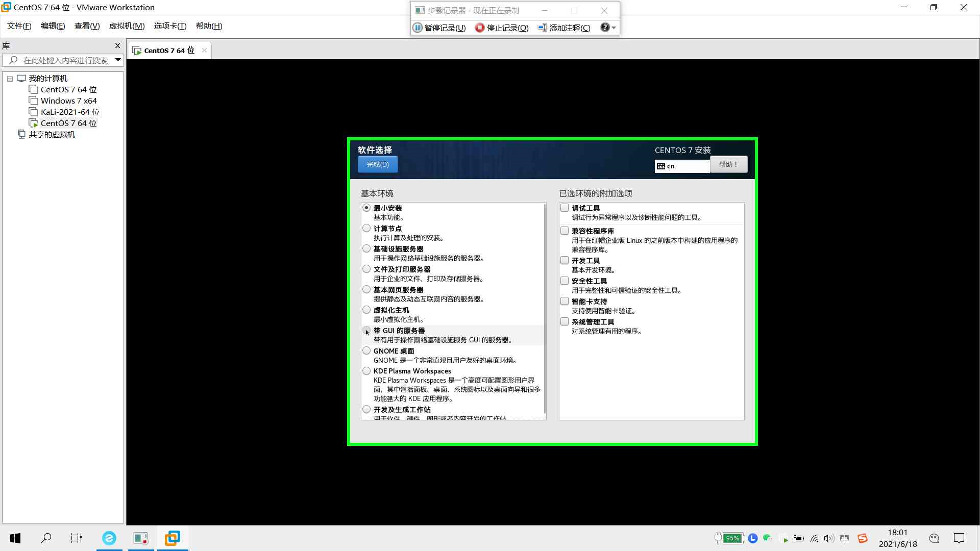
Task: Close the Steps Recorder window
Action: pyautogui.click(x=604, y=10)
